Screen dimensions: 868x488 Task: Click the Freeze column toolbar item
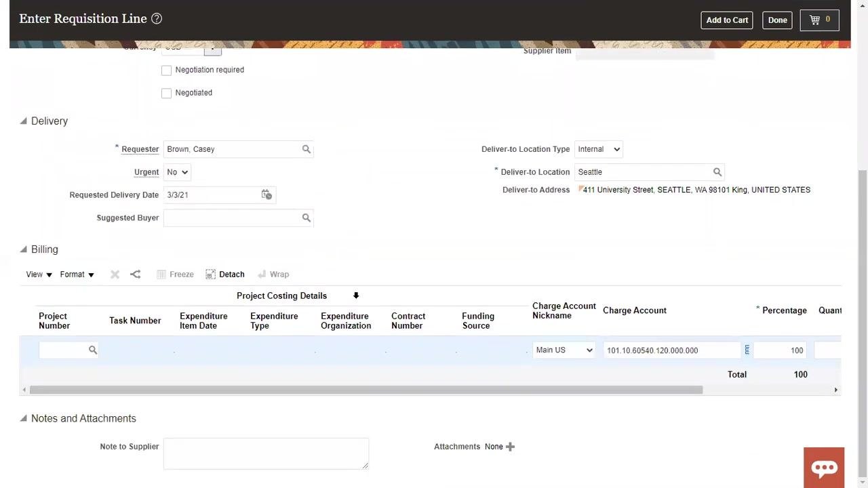[175, 274]
